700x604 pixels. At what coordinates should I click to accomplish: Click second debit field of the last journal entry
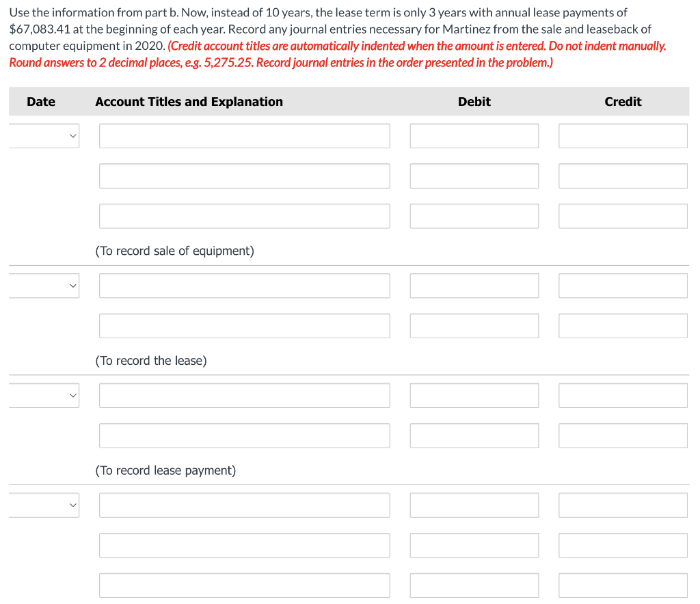click(x=474, y=545)
